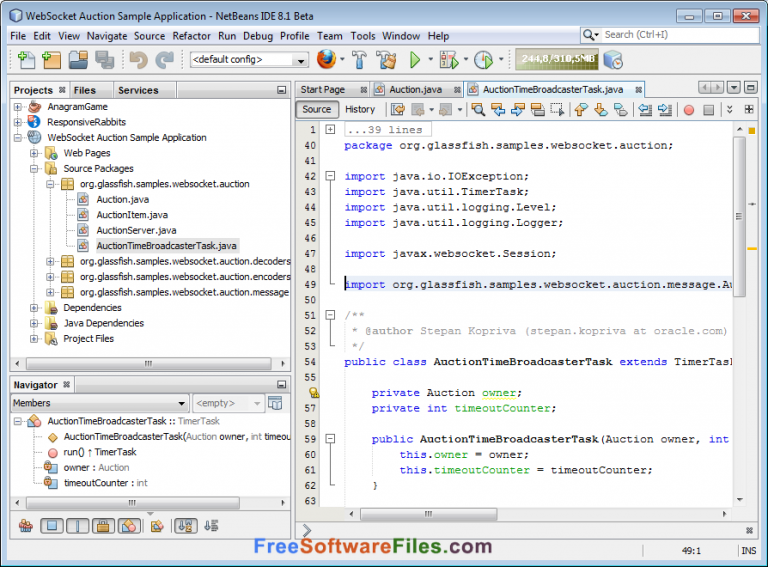Click the Firefox browser selector icon
Screen dimensions: 768x567
[327, 60]
